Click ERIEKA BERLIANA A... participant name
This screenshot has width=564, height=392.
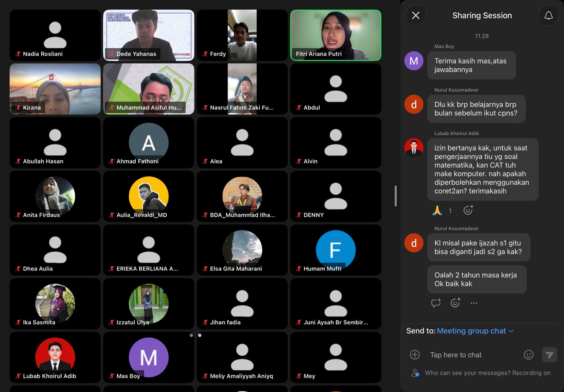[x=147, y=269]
